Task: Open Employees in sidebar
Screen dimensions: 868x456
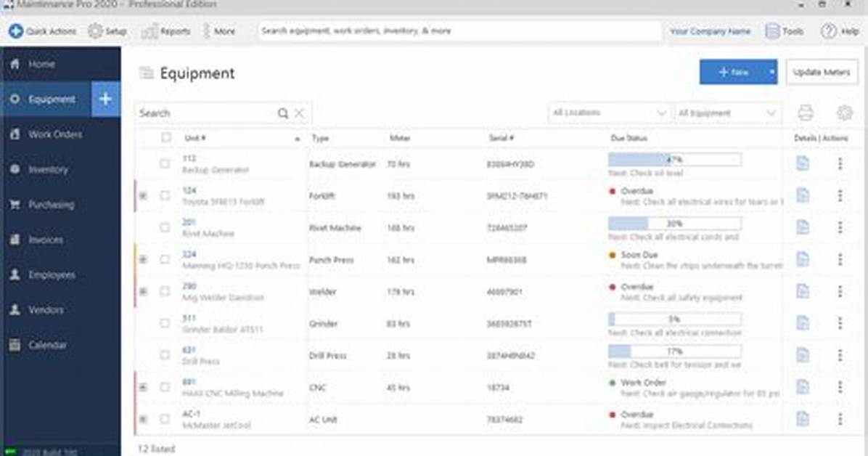Action: pos(60,274)
